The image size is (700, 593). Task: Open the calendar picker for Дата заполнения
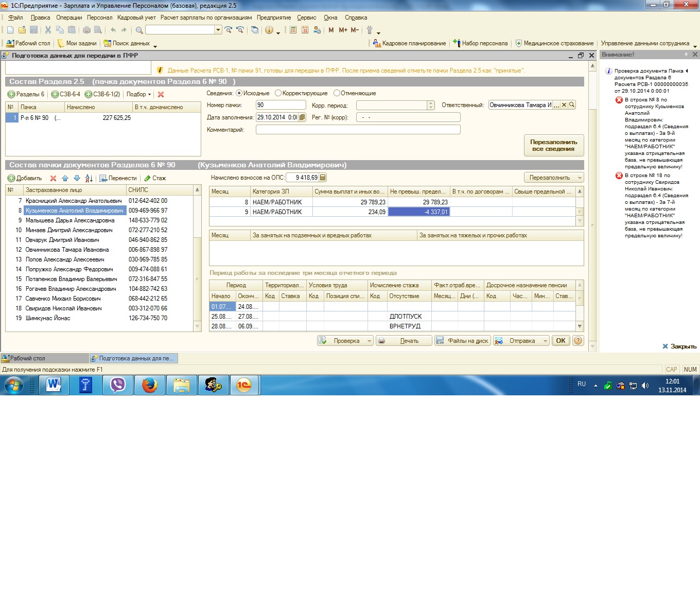pos(302,117)
